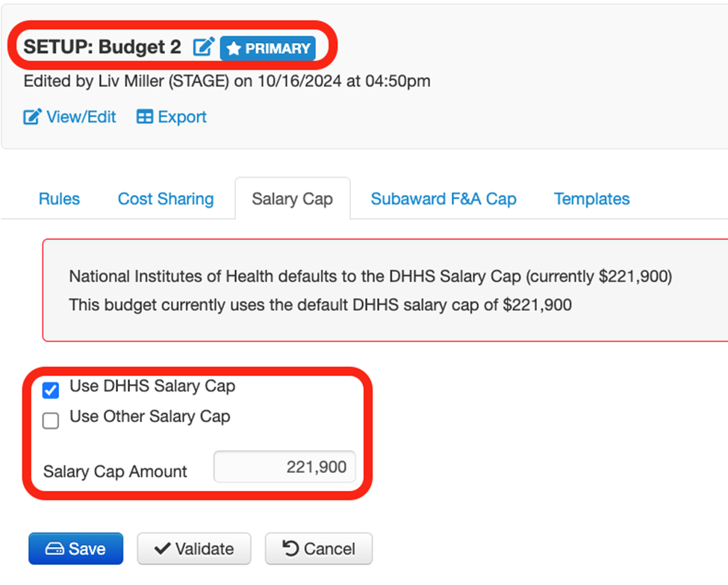This screenshot has height=585, width=728.
Task: Click the undo arrow icon on Cancel
Action: (290, 549)
